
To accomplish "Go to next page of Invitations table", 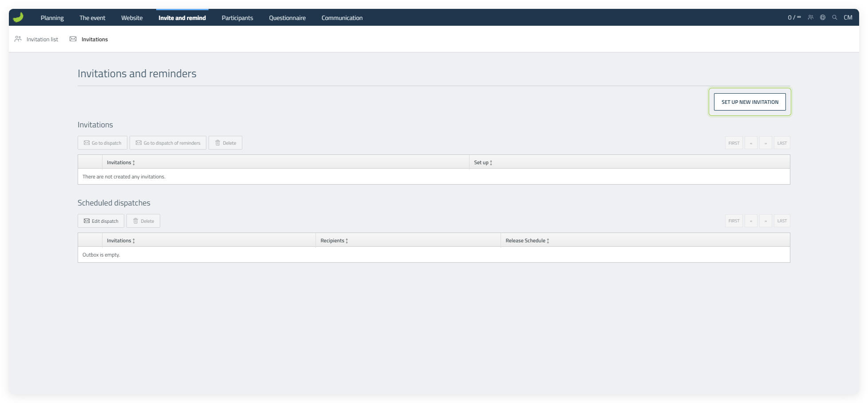I will click(x=765, y=143).
